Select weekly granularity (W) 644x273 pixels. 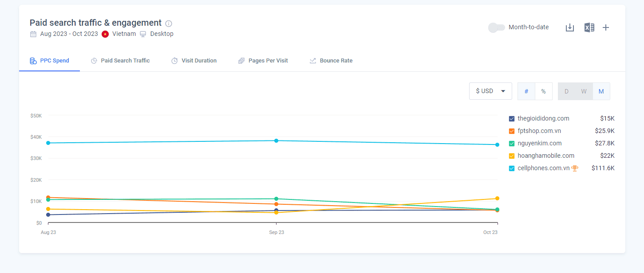pos(584,91)
